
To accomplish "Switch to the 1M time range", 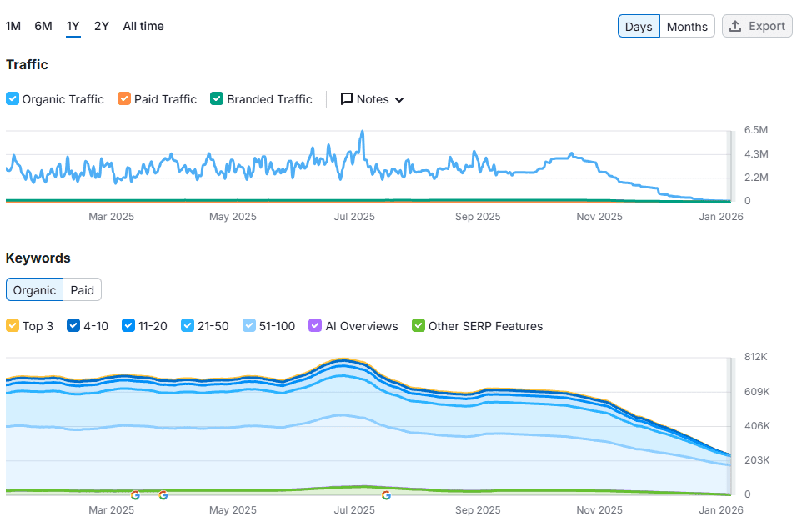I will [13, 26].
